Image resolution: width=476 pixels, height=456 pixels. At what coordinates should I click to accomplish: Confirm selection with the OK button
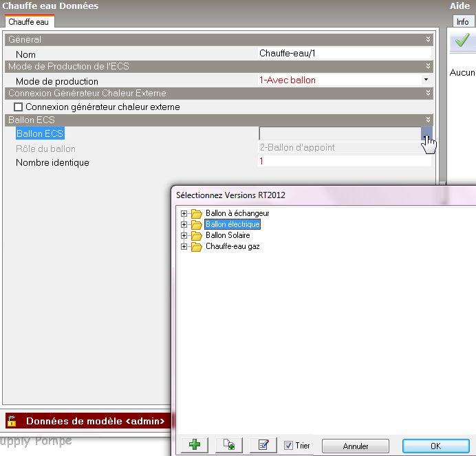point(435,446)
